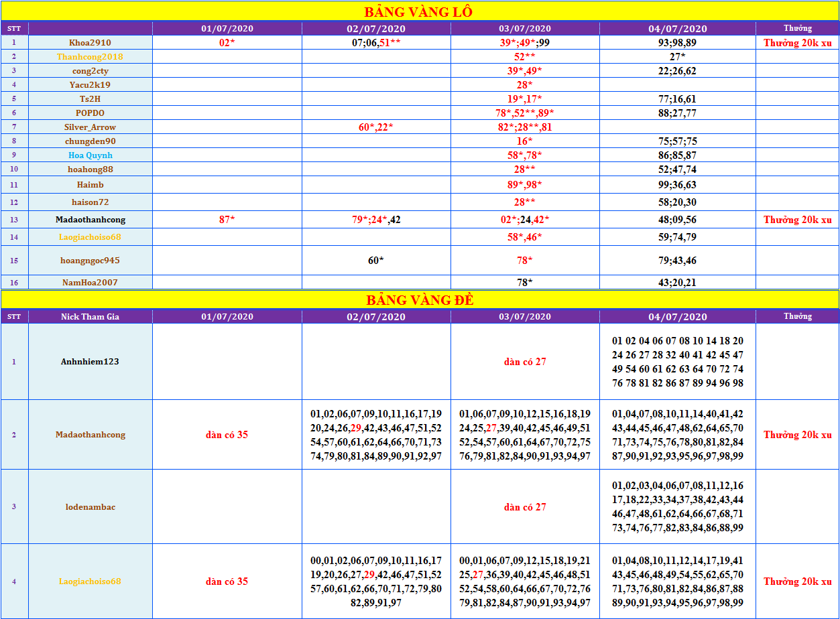Select the haison72 nickname cell

[x=90, y=202]
